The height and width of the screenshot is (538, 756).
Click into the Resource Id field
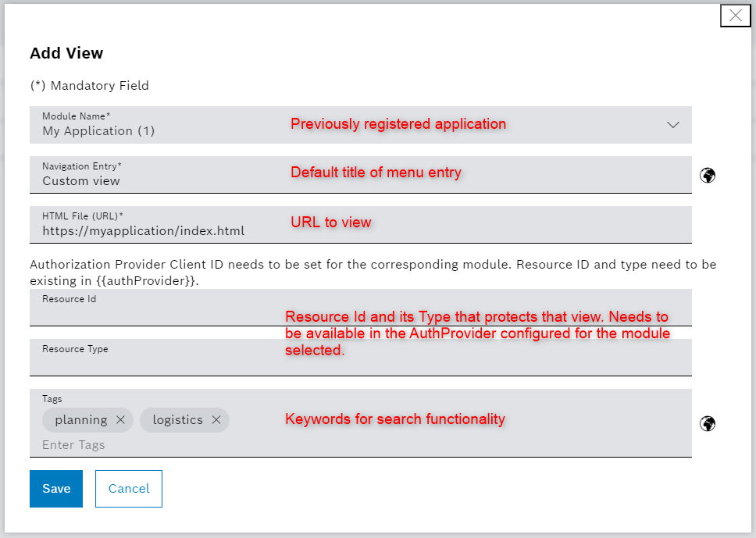tap(156, 312)
